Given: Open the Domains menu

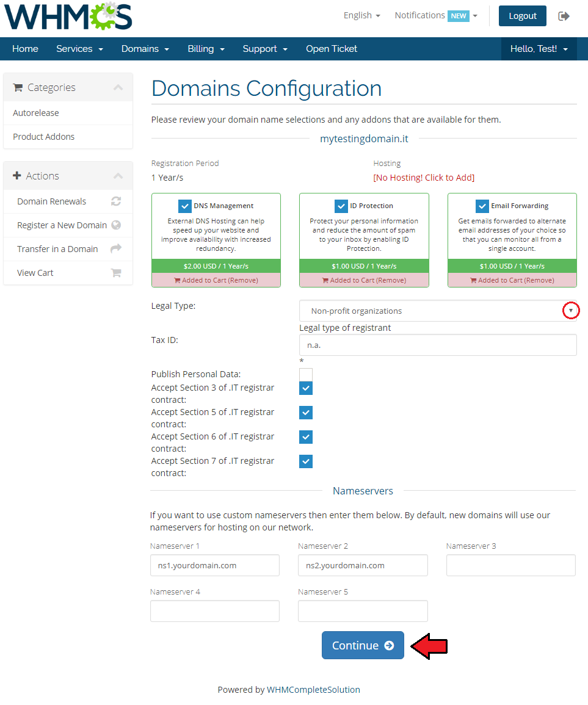Looking at the screenshot, I should [x=145, y=49].
